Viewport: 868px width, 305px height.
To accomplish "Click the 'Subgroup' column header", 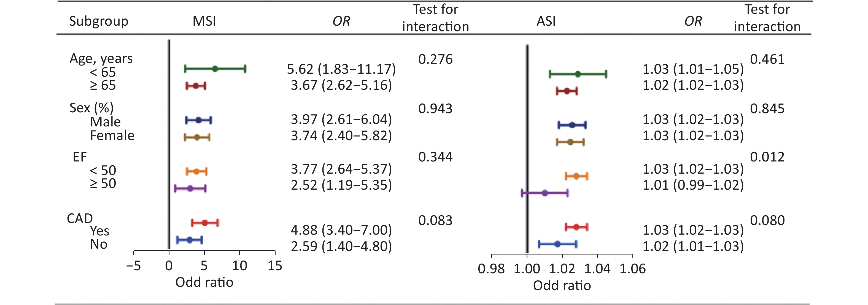I will pyautogui.click(x=99, y=21).
